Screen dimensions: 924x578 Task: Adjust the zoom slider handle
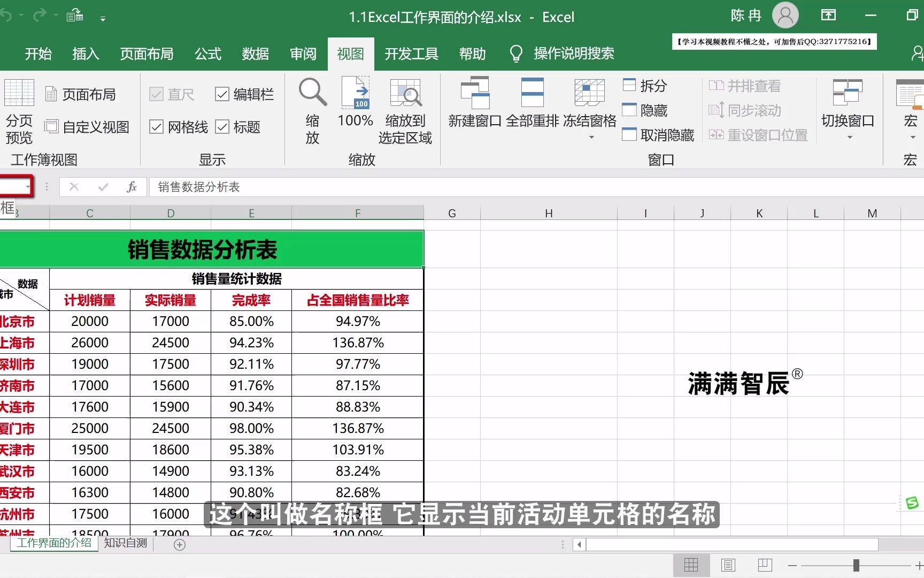pos(856,565)
